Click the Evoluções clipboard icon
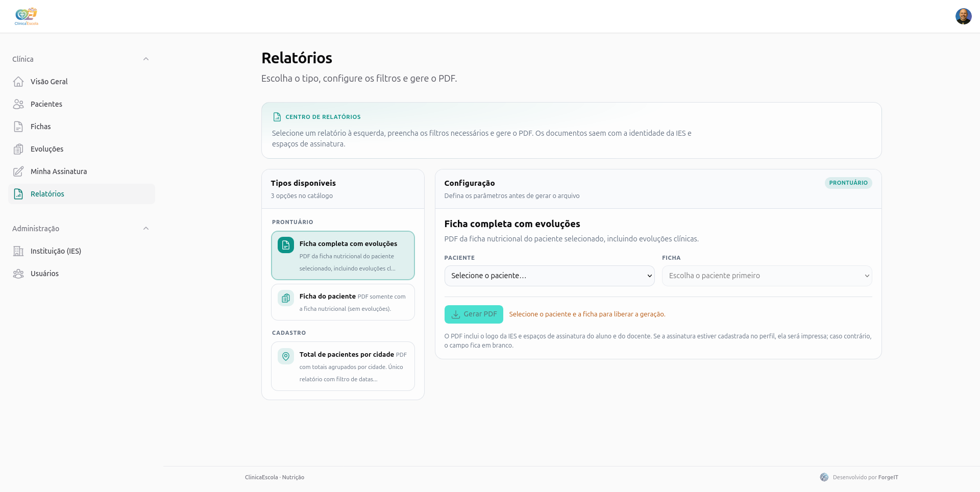The width and height of the screenshot is (980, 492). click(x=18, y=149)
